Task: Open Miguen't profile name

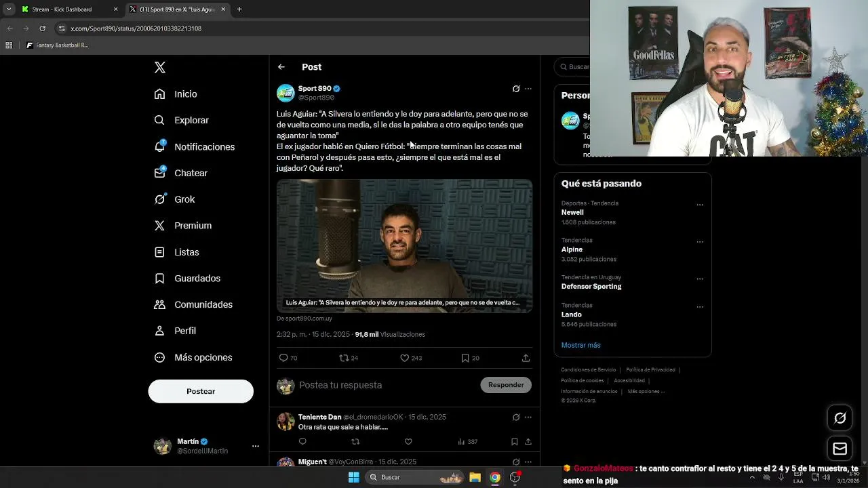Action: tap(312, 462)
